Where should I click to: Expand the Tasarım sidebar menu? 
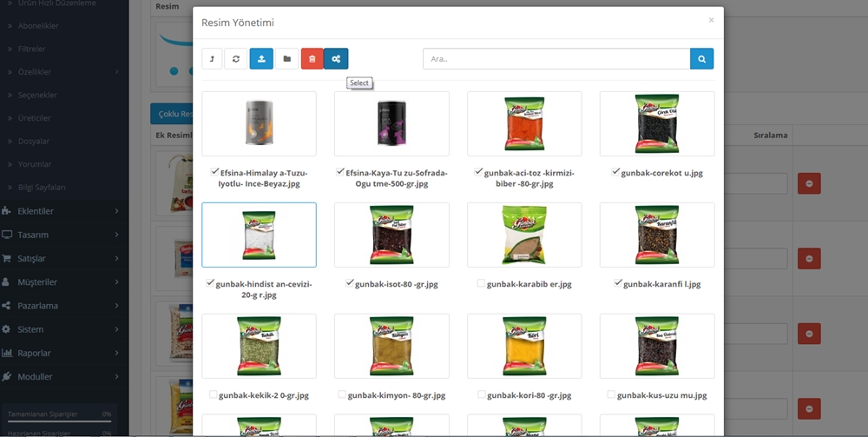tap(64, 235)
